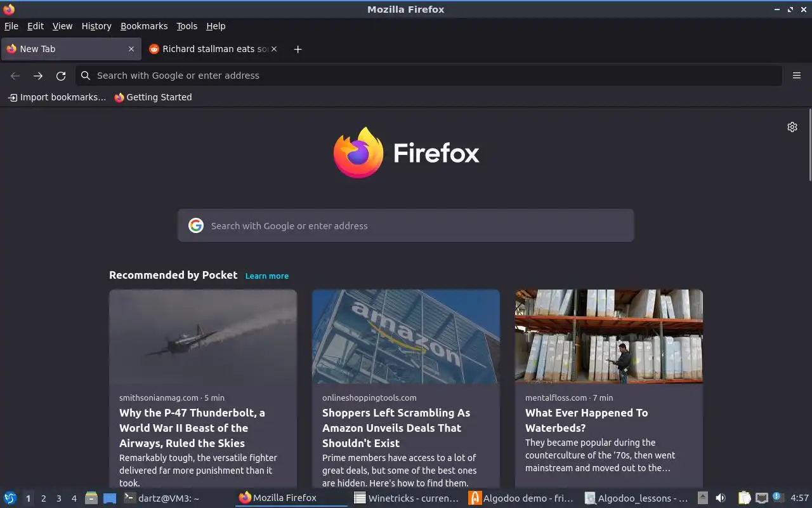
Task: Open the P-47 Thunderbolt article thumbnail
Action: pyautogui.click(x=203, y=337)
